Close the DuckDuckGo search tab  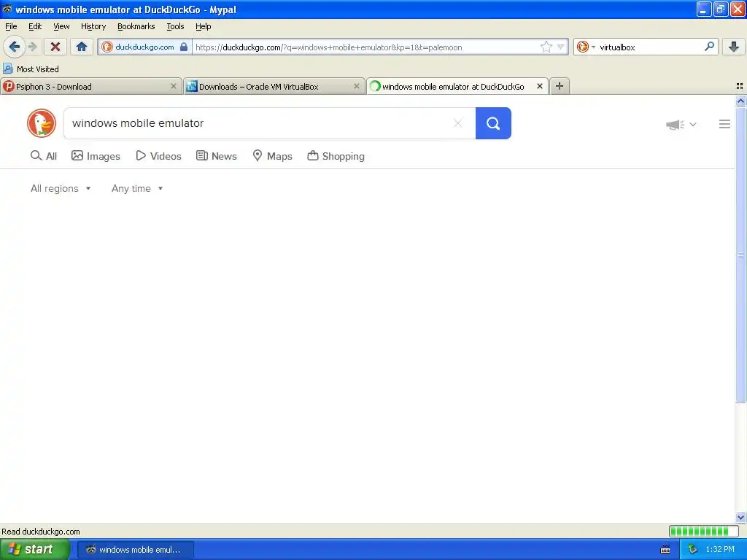point(540,86)
